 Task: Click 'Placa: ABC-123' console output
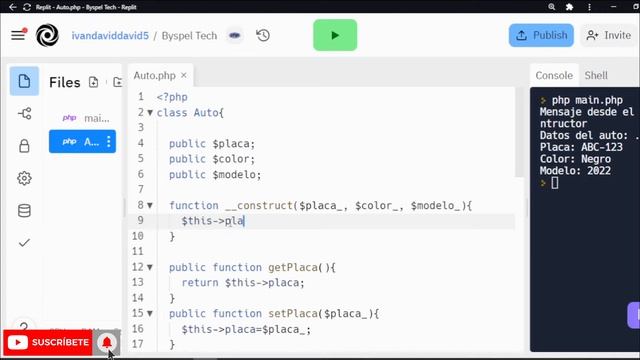pos(581,147)
